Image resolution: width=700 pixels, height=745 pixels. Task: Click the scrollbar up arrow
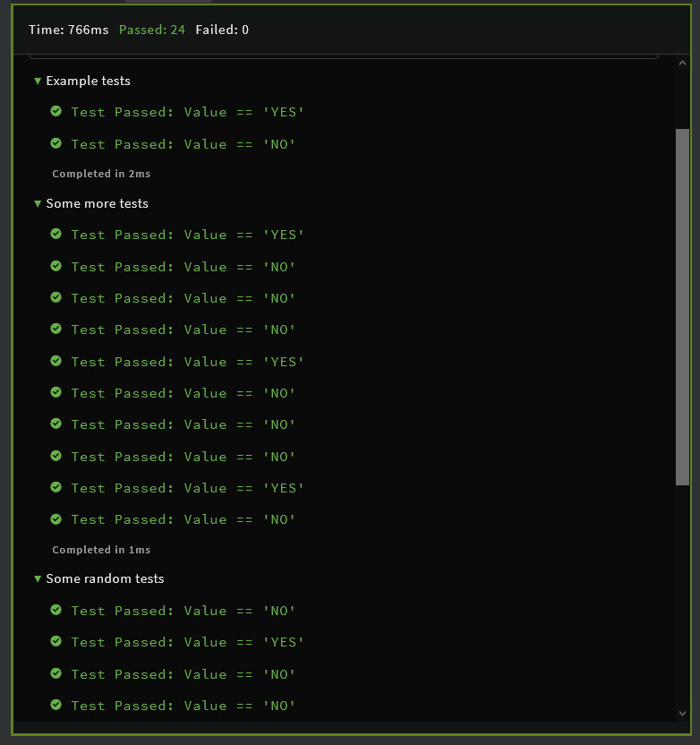(682, 64)
